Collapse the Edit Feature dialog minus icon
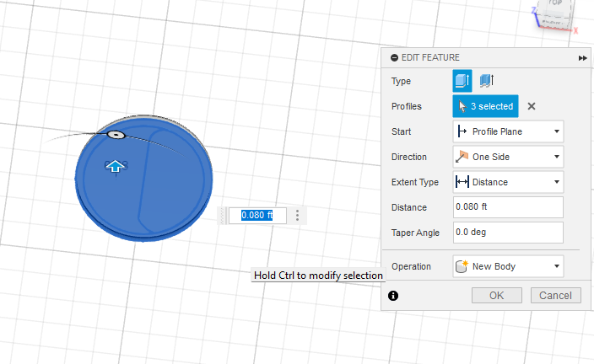594x364 pixels. pos(394,57)
